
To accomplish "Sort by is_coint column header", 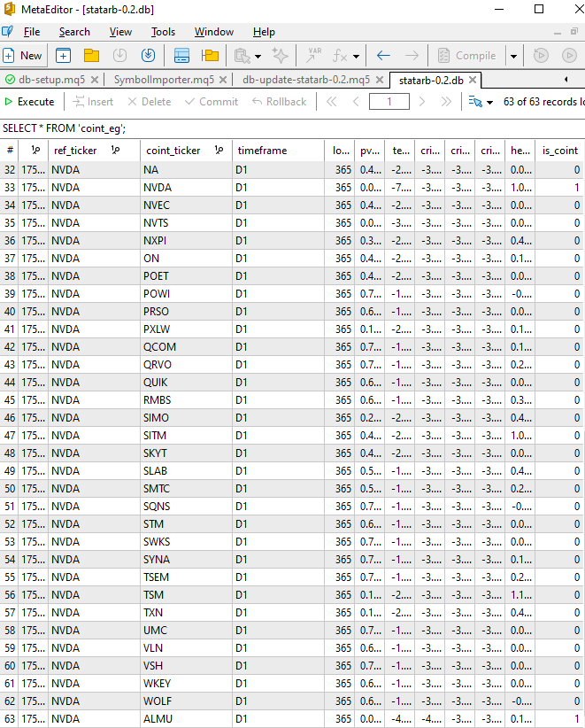I will pos(560,151).
